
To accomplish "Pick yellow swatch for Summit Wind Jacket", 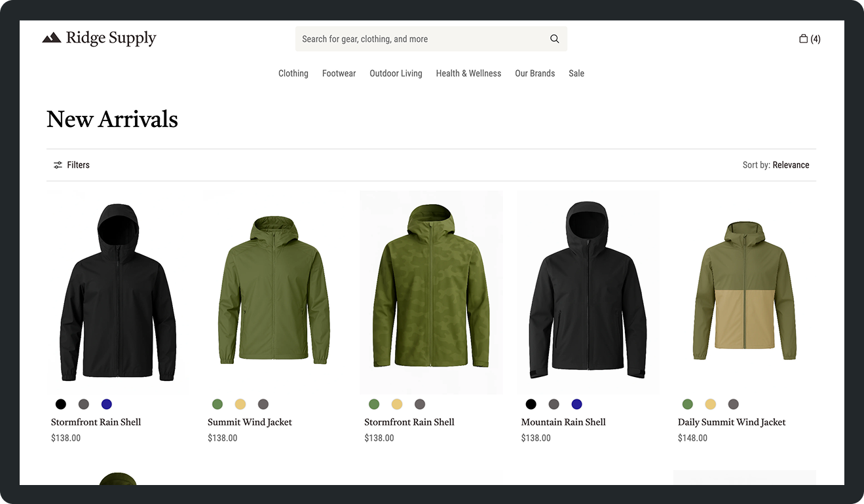I will (x=240, y=404).
